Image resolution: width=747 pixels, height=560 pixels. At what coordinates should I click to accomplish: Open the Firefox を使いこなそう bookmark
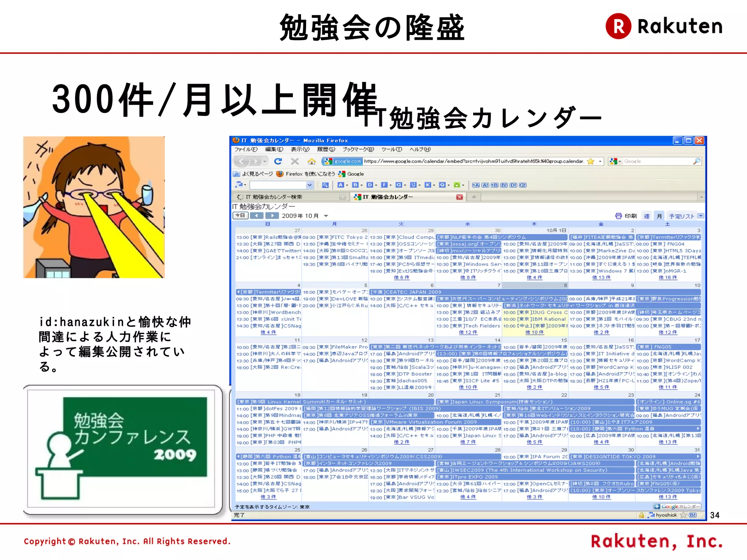click(306, 174)
